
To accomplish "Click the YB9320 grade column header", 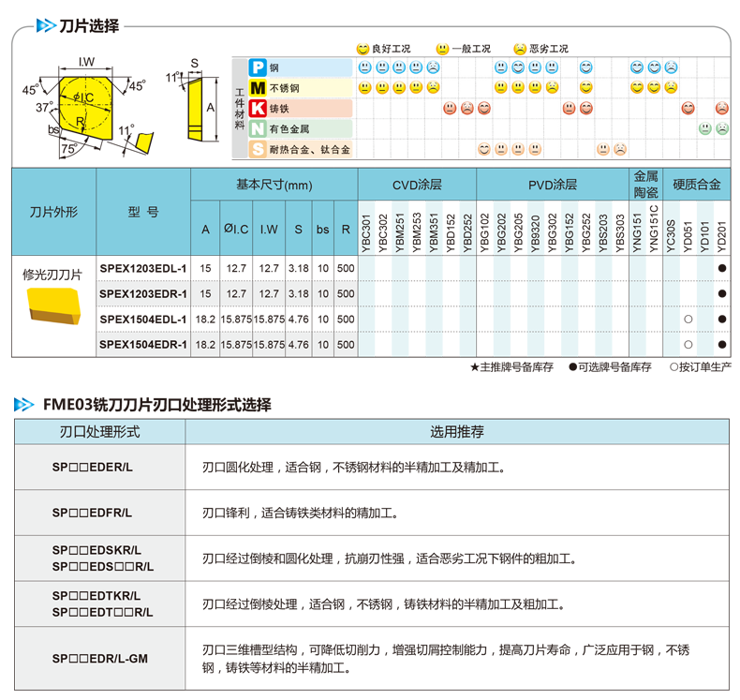I will [x=536, y=234].
